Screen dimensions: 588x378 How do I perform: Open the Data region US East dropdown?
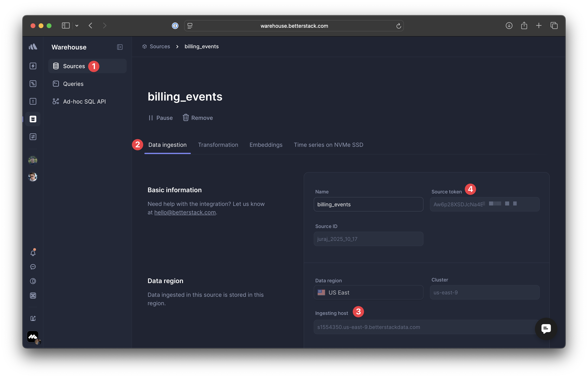368,292
